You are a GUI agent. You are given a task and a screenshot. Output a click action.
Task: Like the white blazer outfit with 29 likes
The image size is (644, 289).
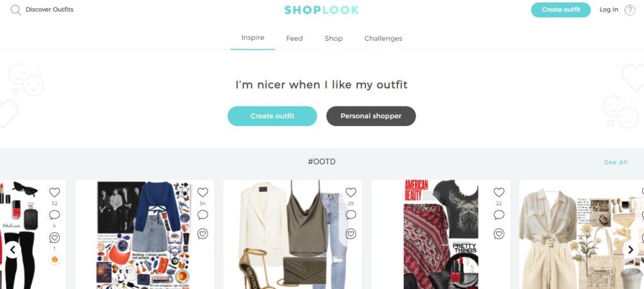pyautogui.click(x=351, y=193)
